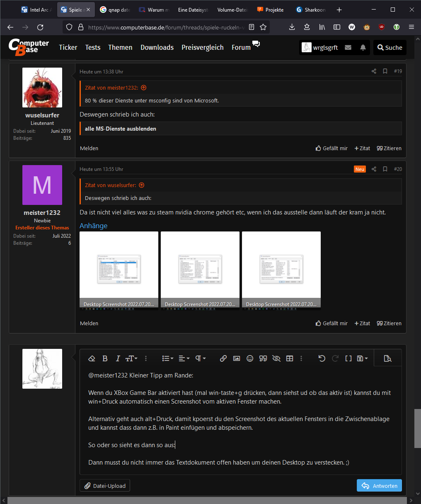Click the ComputerBase logo

click(x=29, y=47)
